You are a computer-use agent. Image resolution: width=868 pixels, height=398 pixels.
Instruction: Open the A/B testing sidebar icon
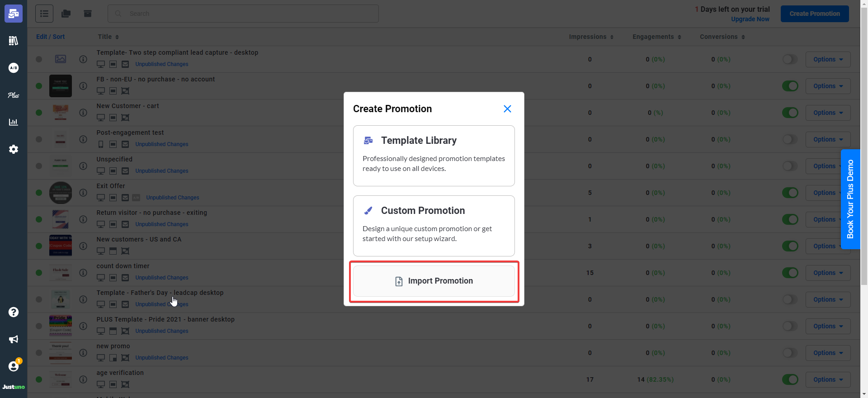[x=14, y=68]
